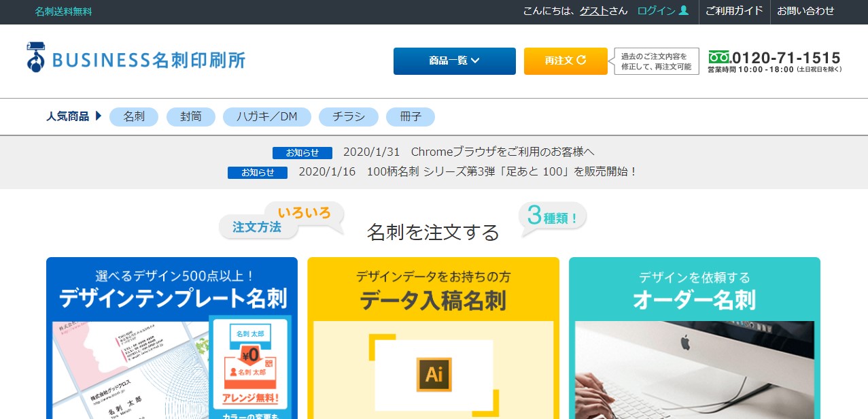Click the free-dial phone icon
Image resolution: width=868 pixels, height=419 pixels.
[x=719, y=57]
